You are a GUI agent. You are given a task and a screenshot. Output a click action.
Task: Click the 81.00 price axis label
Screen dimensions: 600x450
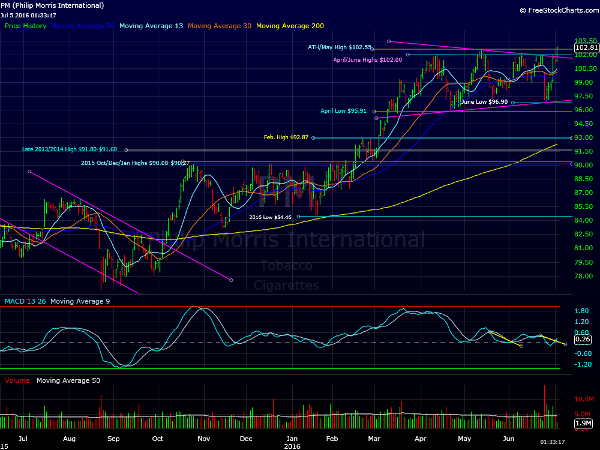(584, 248)
